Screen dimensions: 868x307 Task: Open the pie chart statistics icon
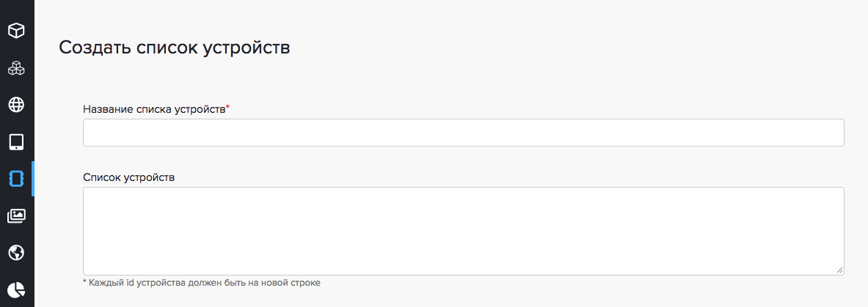click(x=16, y=289)
